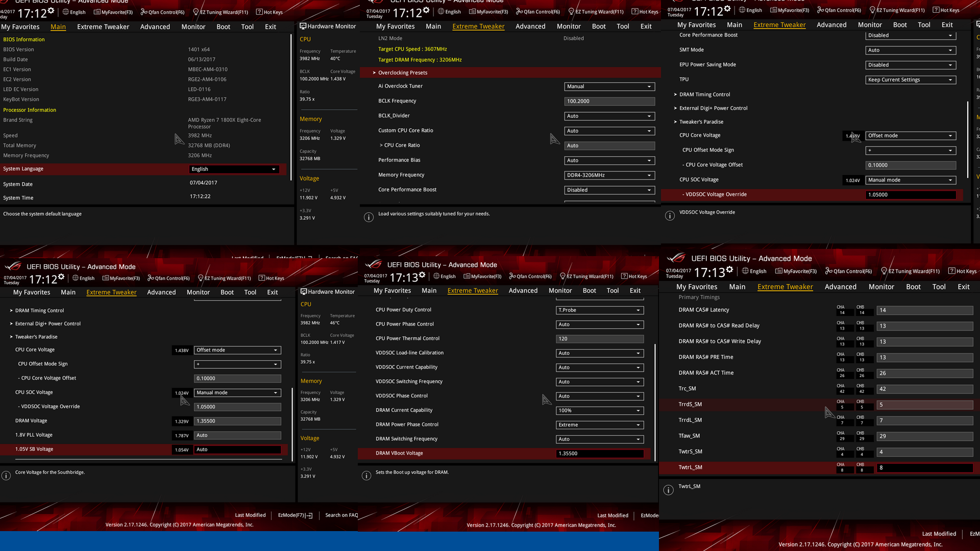The image size is (980, 551).
Task: Click the DRAM Voltage 1.35500 field
Action: point(237,421)
